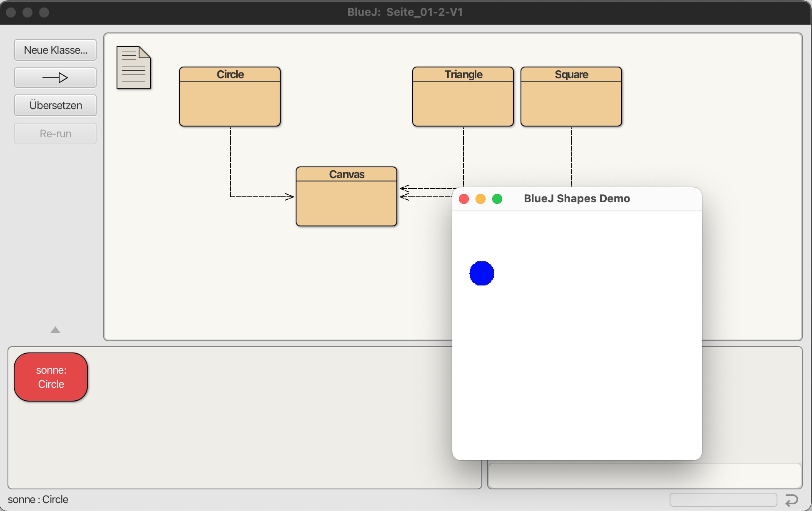The width and height of the screenshot is (812, 511).
Task: Click the BlueJ Shapes Demo title bar
Action: (577, 199)
